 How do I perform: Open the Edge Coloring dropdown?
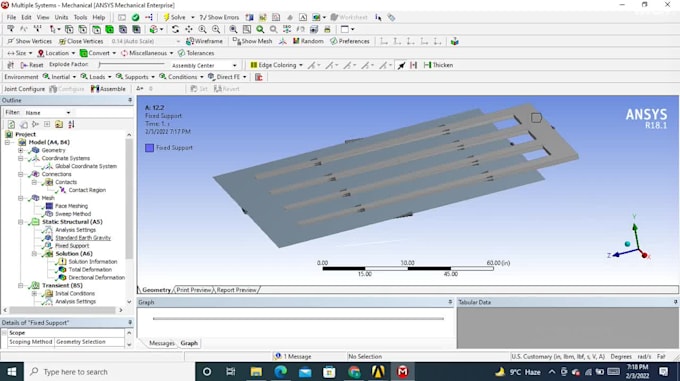[x=277, y=65]
